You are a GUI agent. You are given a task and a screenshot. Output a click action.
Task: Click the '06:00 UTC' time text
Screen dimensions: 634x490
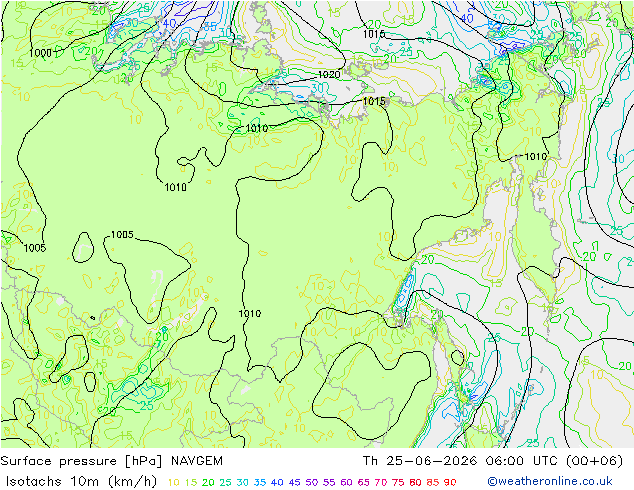(521, 461)
